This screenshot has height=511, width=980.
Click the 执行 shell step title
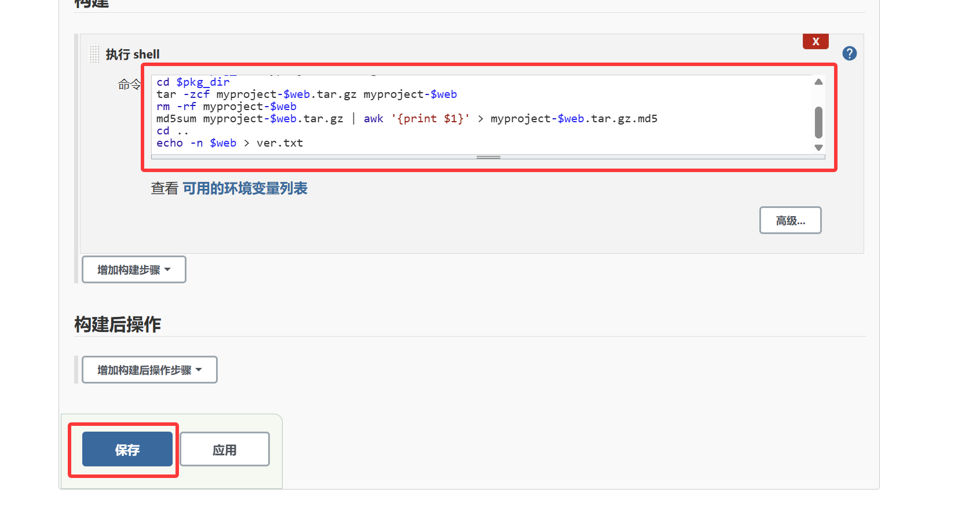pyautogui.click(x=133, y=54)
